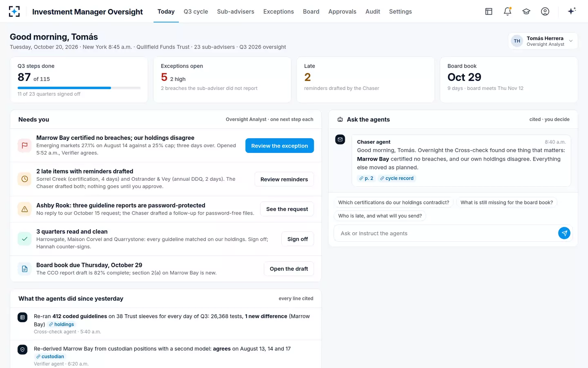Select 'Who is late, and what will you send?'
This screenshot has height=368, width=588.
[380, 216]
